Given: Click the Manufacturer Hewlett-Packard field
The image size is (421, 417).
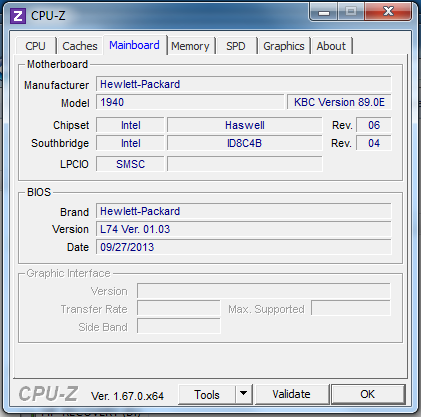Looking at the screenshot, I should pyautogui.click(x=244, y=84).
